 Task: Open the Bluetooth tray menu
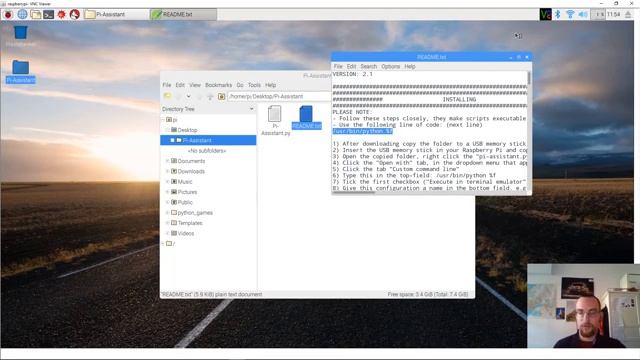click(558, 14)
